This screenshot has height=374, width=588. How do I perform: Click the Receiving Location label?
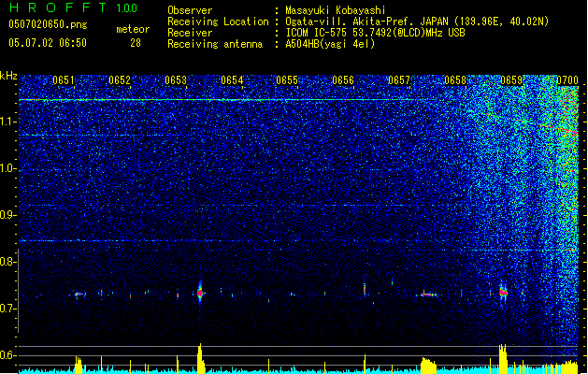(218, 22)
